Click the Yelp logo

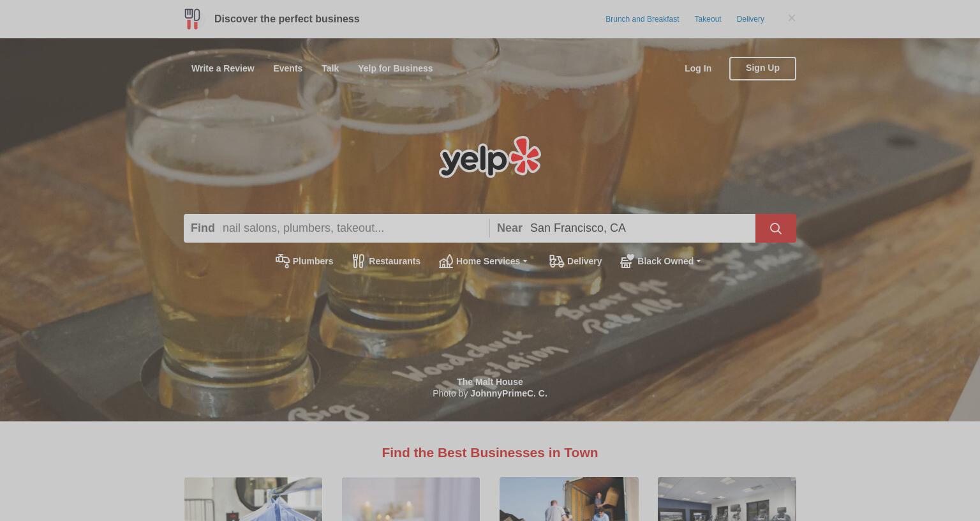point(490,156)
